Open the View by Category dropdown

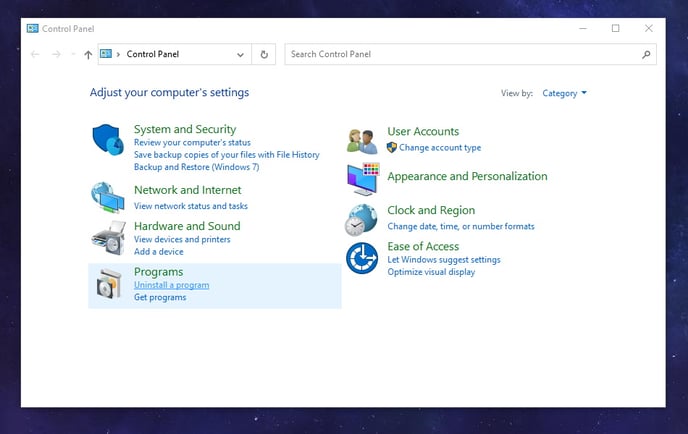(x=564, y=93)
